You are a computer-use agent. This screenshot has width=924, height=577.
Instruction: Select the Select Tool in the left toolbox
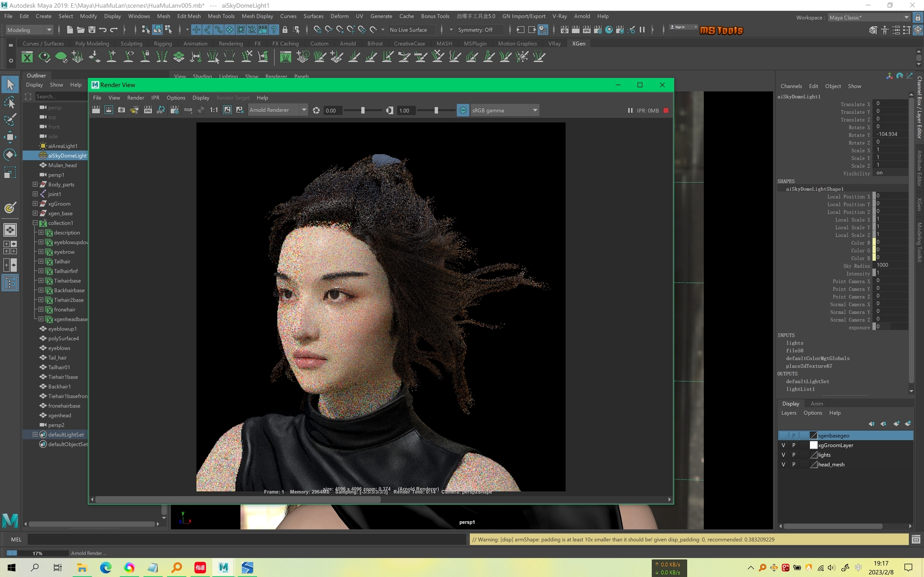[x=10, y=84]
